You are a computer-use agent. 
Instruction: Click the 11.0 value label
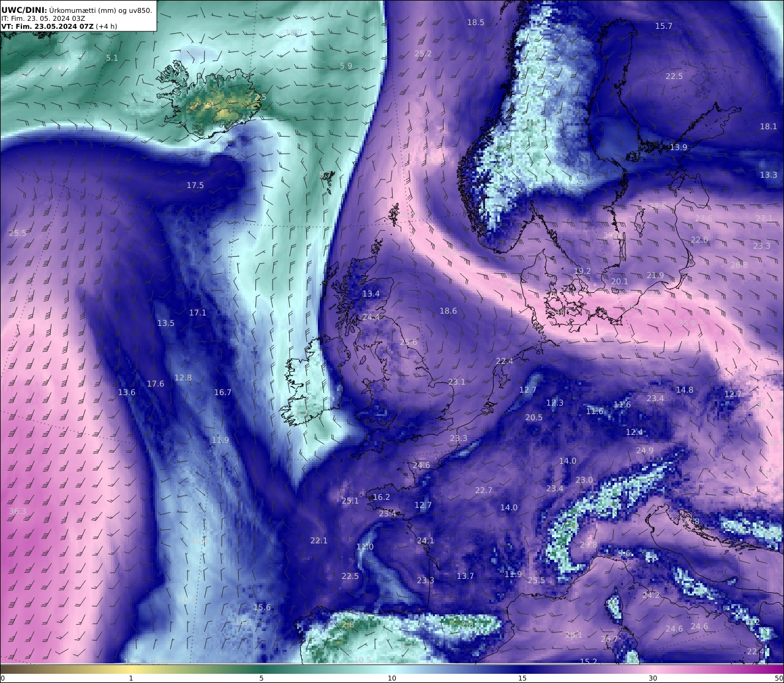coord(365,546)
